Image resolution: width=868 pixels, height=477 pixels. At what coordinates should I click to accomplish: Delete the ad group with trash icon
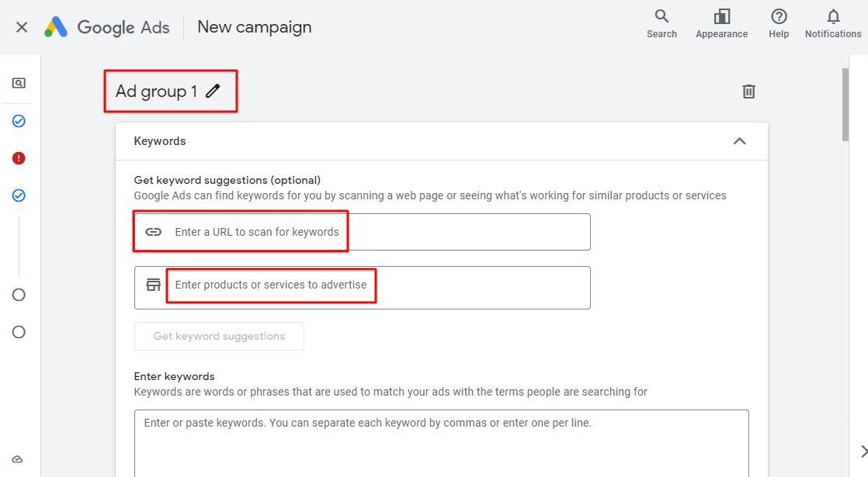[x=748, y=92]
